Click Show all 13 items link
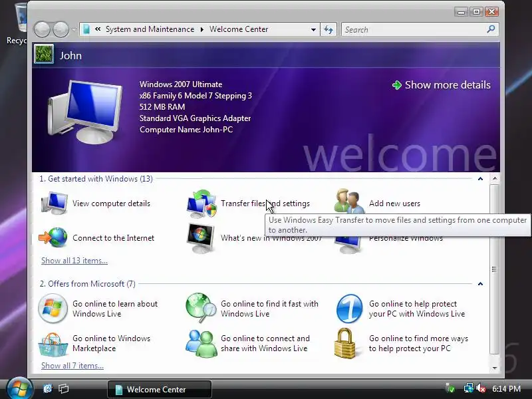The height and width of the screenshot is (399, 532). 74,261
